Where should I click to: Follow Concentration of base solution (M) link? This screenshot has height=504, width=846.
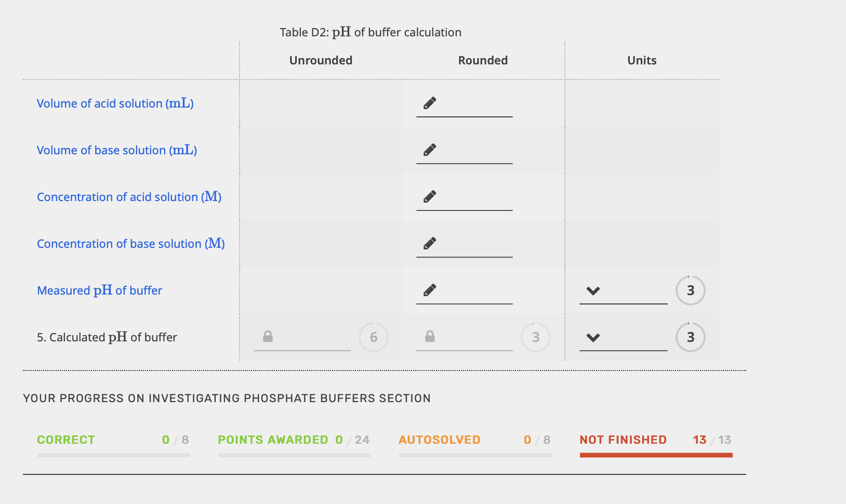pos(130,244)
